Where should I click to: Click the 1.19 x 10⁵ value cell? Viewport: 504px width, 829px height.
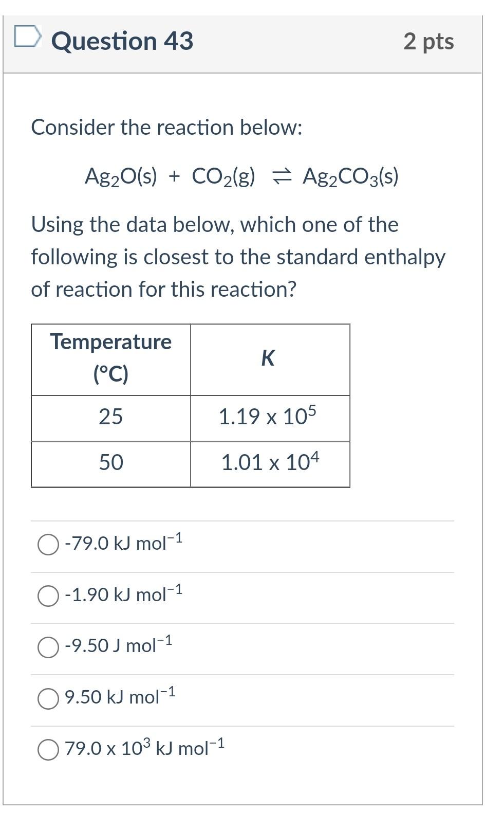pyautogui.click(x=269, y=418)
